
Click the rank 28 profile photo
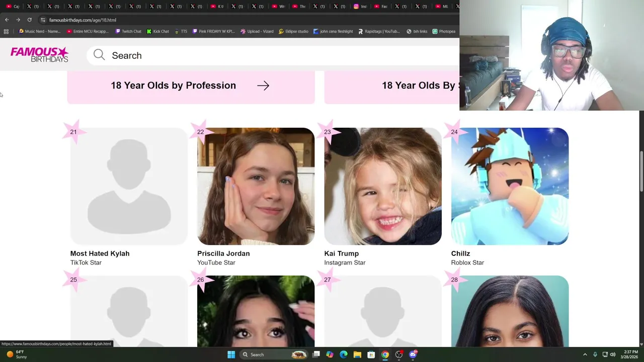click(510, 311)
